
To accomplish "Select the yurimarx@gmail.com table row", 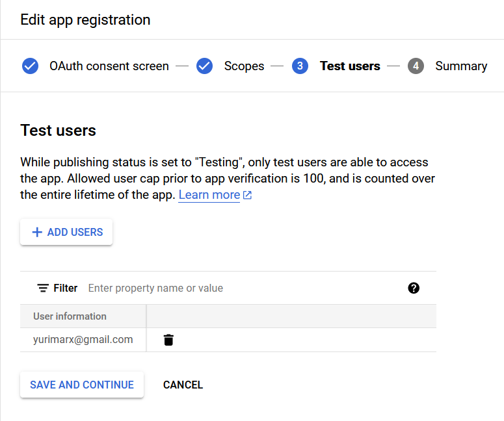I will [x=228, y=340].
